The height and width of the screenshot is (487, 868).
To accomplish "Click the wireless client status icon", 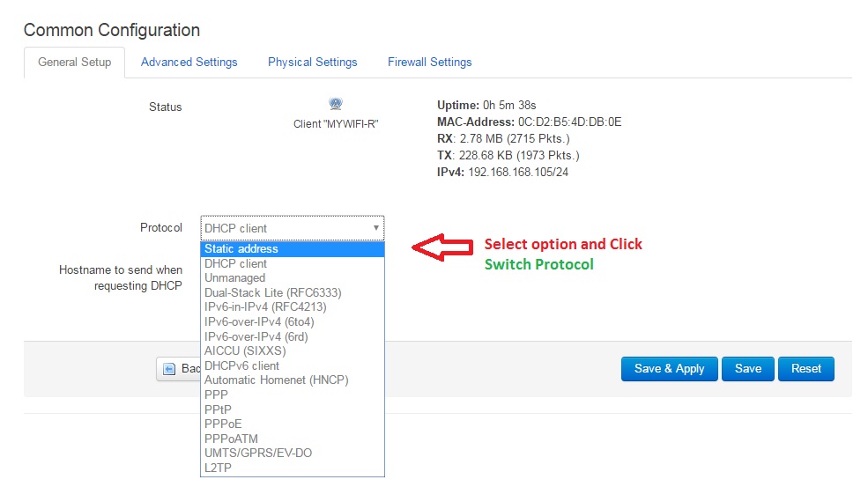I will [335, 105].
